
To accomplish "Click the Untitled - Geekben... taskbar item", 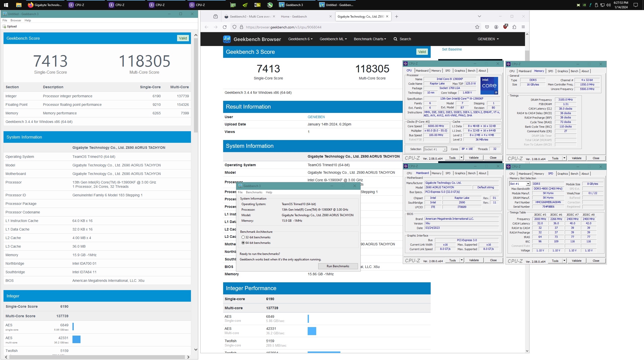I will 337,5.
